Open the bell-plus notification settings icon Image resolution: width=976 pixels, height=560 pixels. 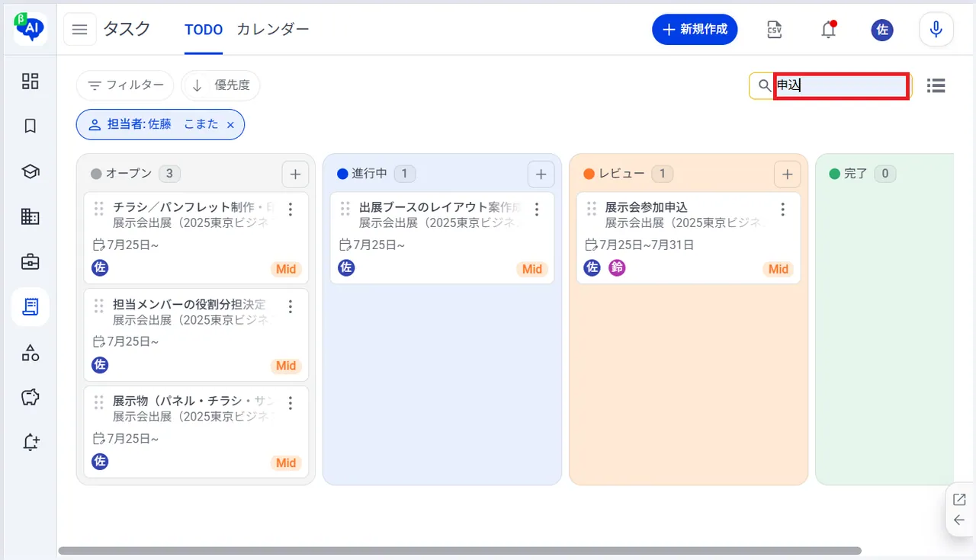pyautogui.click(x=30, y=442)
